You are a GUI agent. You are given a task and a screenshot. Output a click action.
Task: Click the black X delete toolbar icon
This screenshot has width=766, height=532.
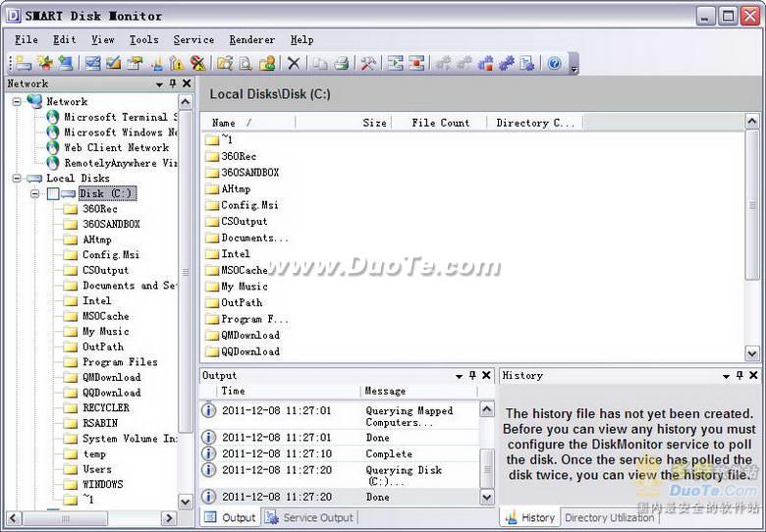coord(294,64)
